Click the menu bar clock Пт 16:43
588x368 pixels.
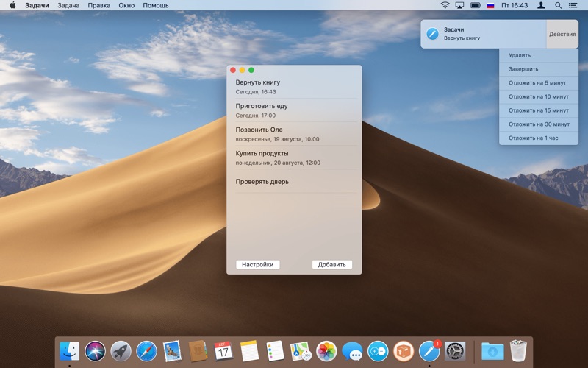pos(514,5)
